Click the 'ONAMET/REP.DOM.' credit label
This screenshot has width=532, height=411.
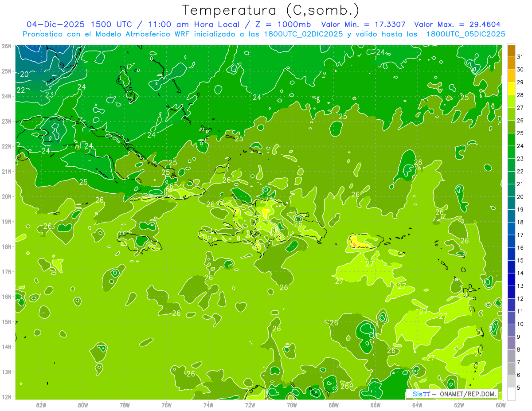pos(467,394)
